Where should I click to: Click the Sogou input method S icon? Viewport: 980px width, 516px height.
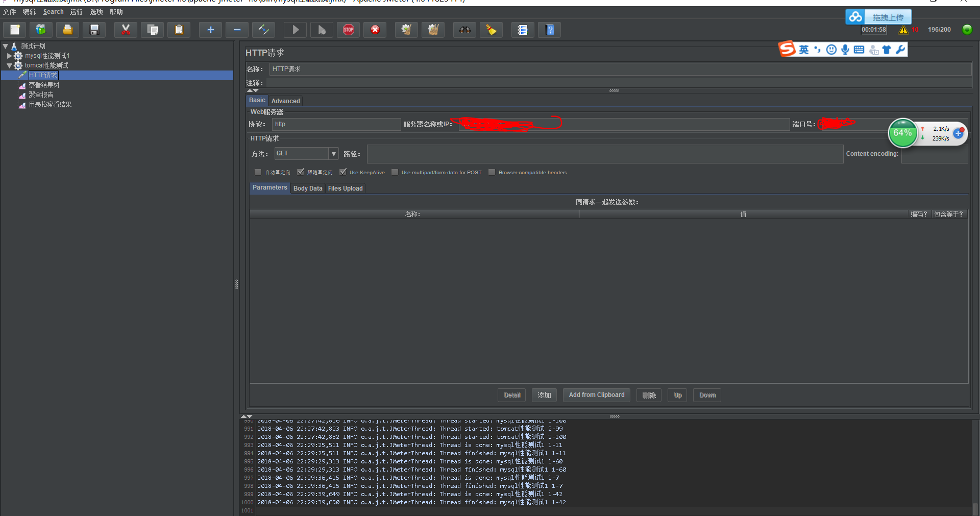pos(787,49)
